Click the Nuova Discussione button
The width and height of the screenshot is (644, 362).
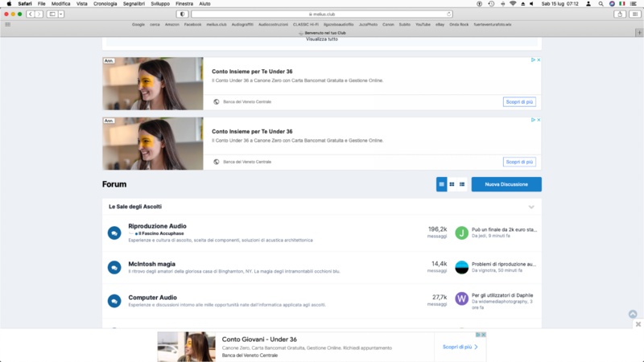pyautogui.click(x=506, y=184)
